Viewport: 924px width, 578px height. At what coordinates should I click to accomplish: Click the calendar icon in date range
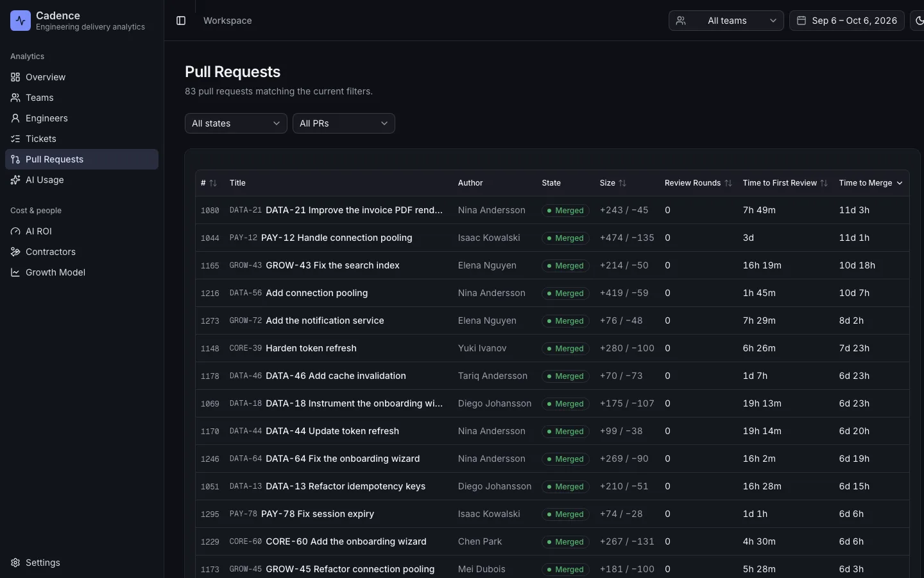pos(801,21)
